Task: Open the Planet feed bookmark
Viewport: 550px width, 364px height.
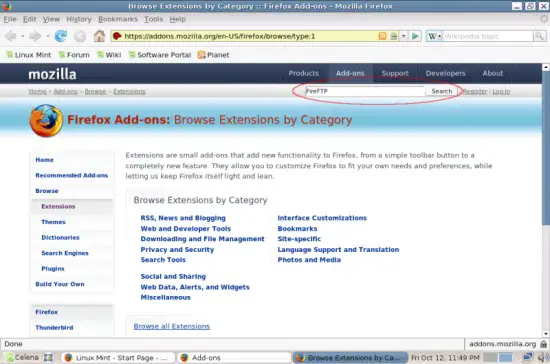Action: [214, 55]
